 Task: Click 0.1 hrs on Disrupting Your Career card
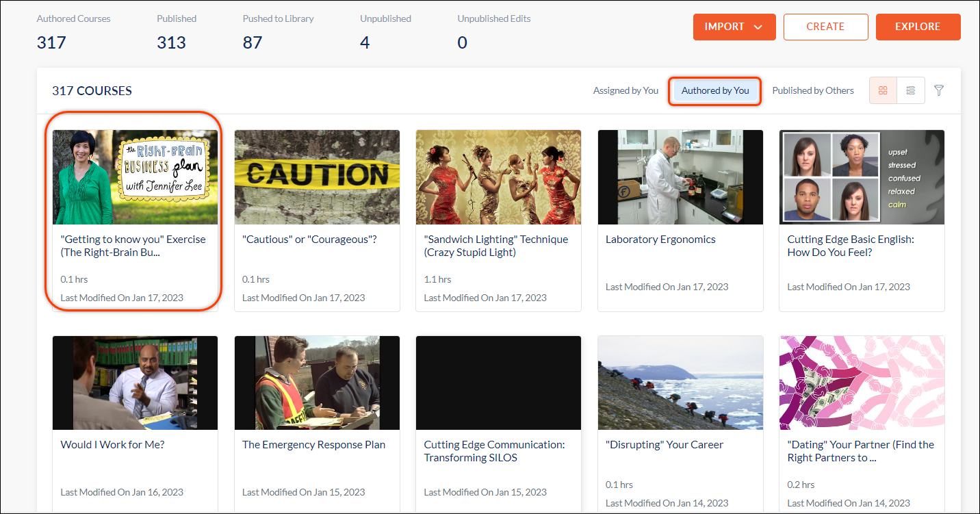[x=619, y=485]
